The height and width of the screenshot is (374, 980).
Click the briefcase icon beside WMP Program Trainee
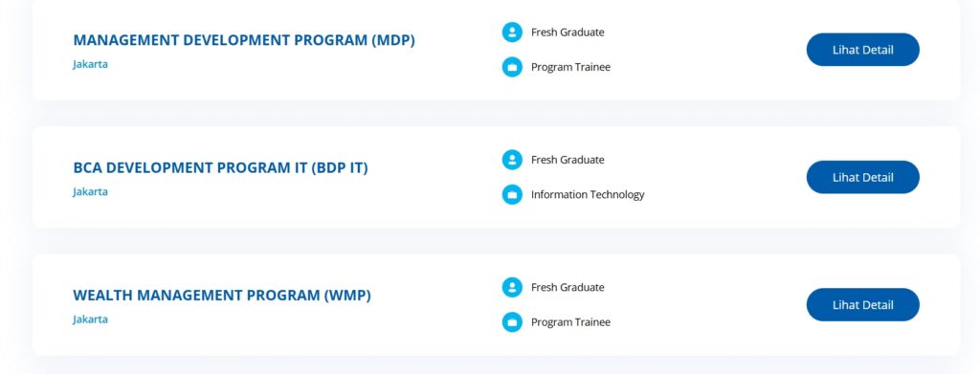point(512,322)
